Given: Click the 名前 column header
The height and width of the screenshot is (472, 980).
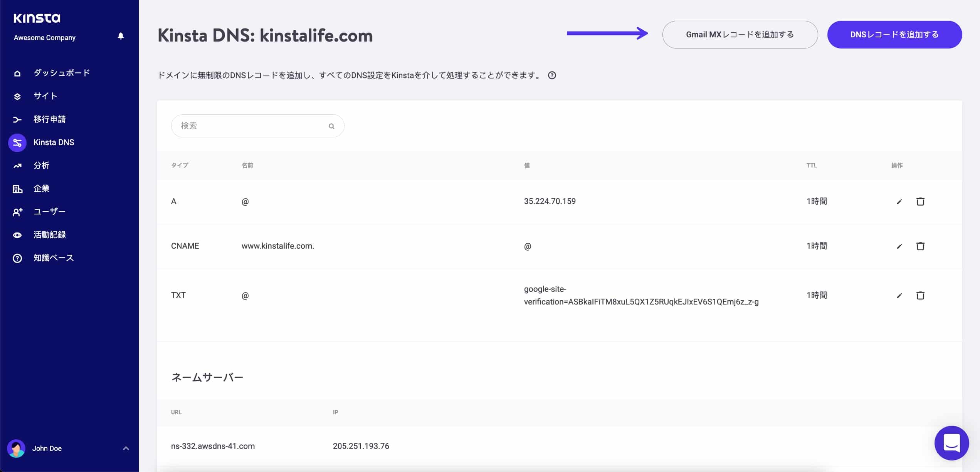Looking at the screenshot, I should coord(247,166).
